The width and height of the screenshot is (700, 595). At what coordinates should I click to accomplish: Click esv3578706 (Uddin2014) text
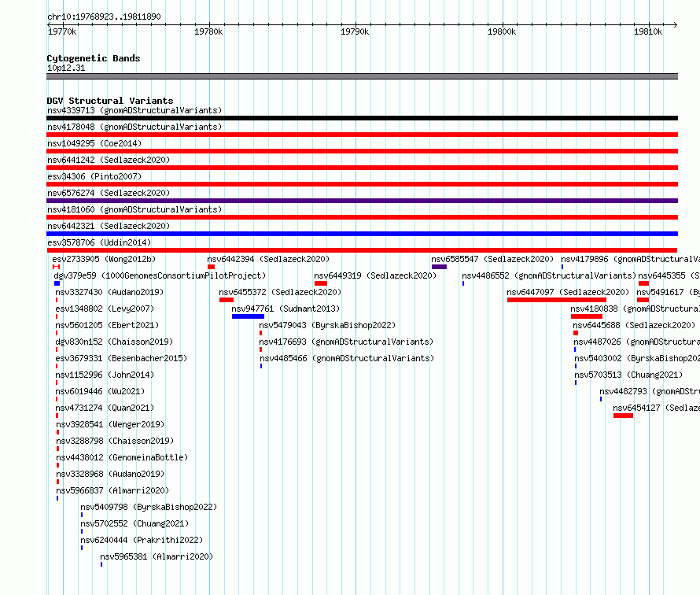[99, 242]
